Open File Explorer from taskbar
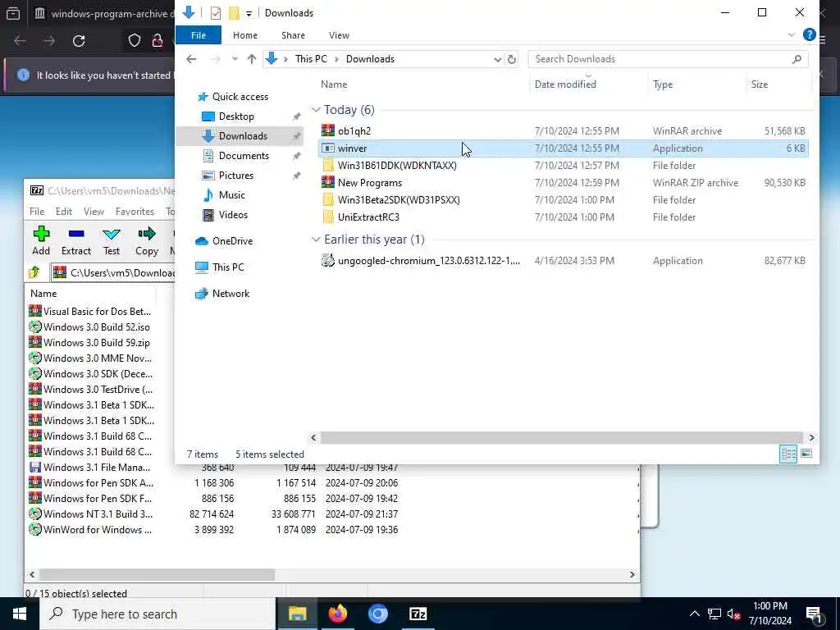The image size is (840, 630). point(297,614)
